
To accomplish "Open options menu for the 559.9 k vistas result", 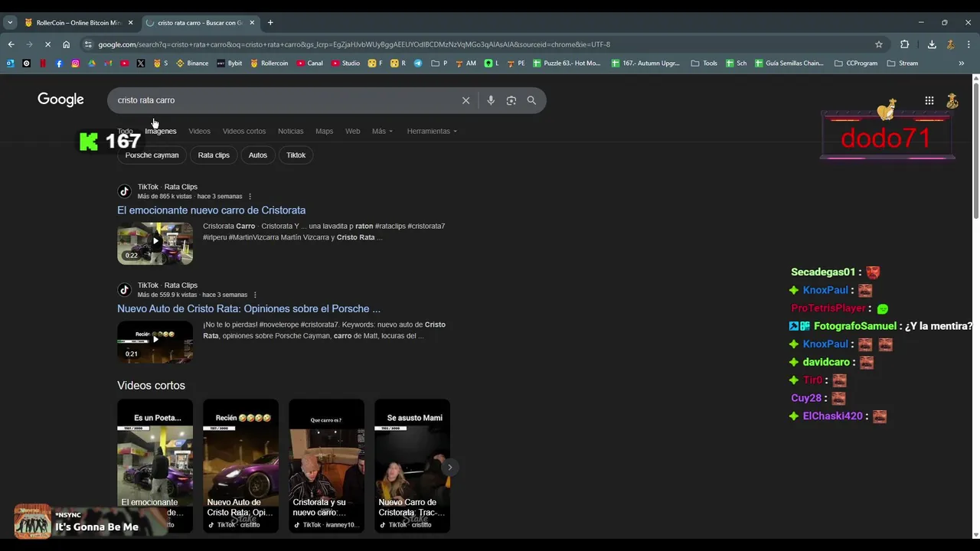I will click(x=255, y=295).
